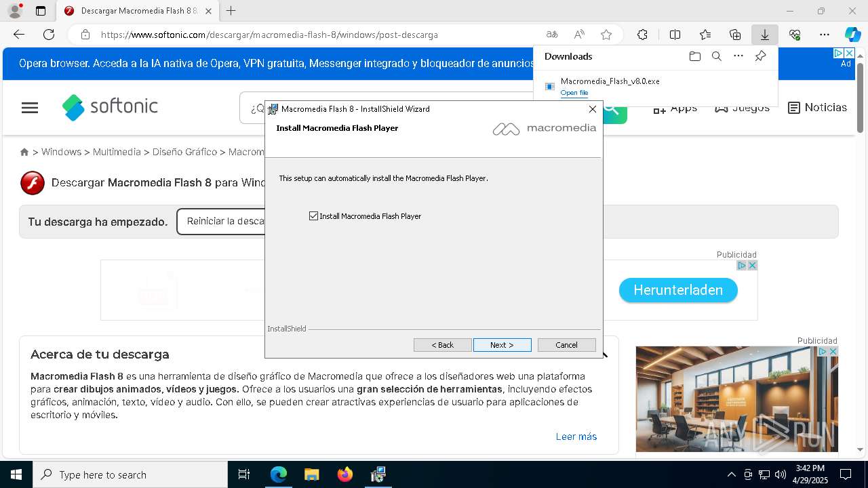The width and height of the screenshot is (868, 488).
Task: Open the tab actions menu icon
Action: pos(41,11)
